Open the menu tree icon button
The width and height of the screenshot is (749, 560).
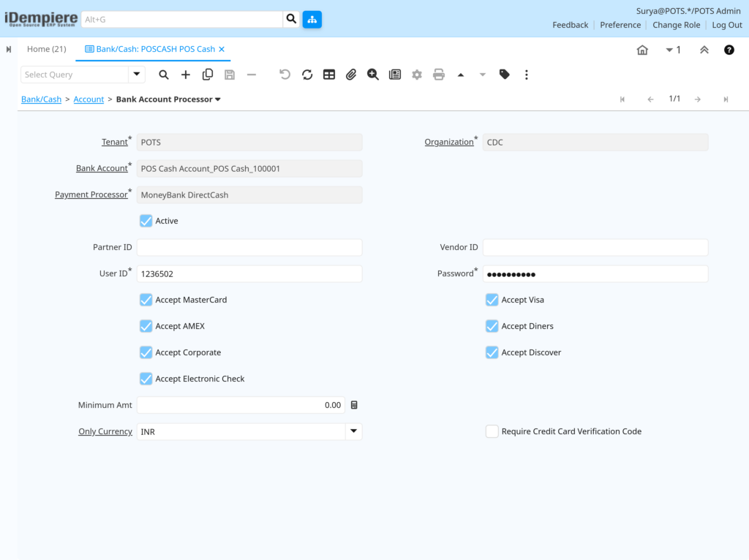[312, 20]
